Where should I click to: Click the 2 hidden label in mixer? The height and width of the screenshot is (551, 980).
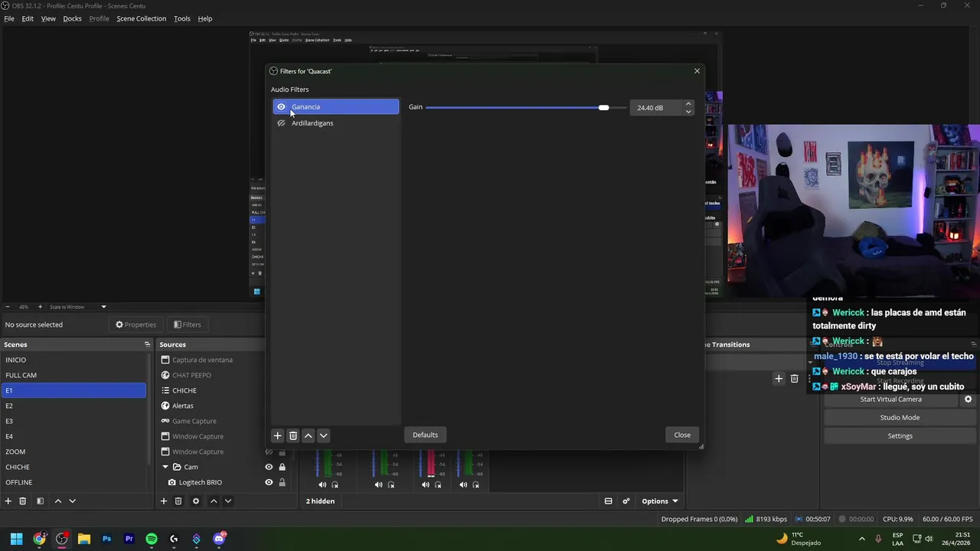click(320, 501)
